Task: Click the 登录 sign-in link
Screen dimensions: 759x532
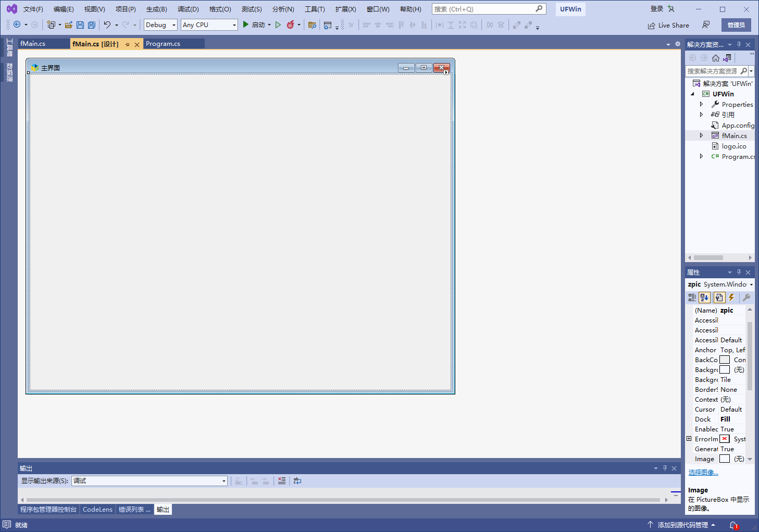Action: pyautogui.click(x=656, y=9)
